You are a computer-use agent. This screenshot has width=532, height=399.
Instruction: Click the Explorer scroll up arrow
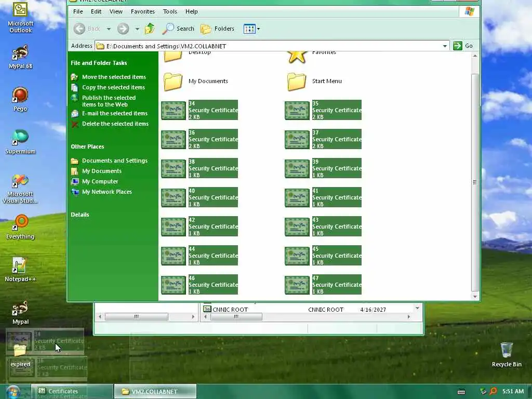pyautogui.click(x=475, y=56)
